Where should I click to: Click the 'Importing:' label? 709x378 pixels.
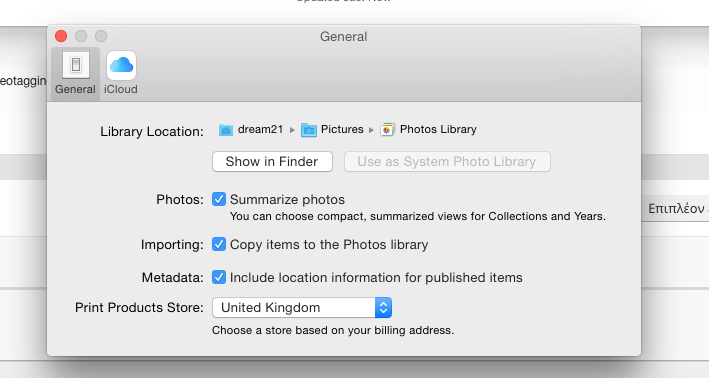[172, 245]
